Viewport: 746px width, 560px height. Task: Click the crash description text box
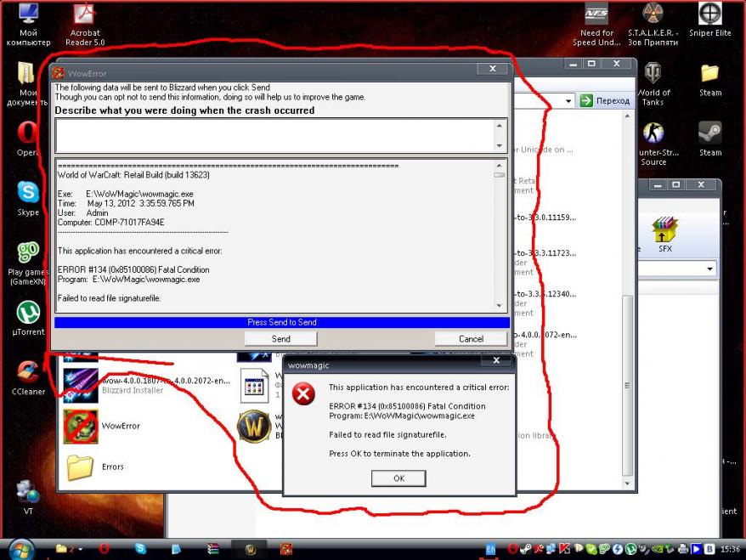point(275,136)
